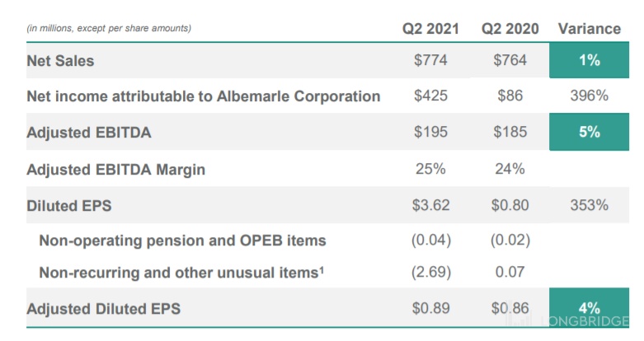Select the Net Sales row label

(60, 61)
